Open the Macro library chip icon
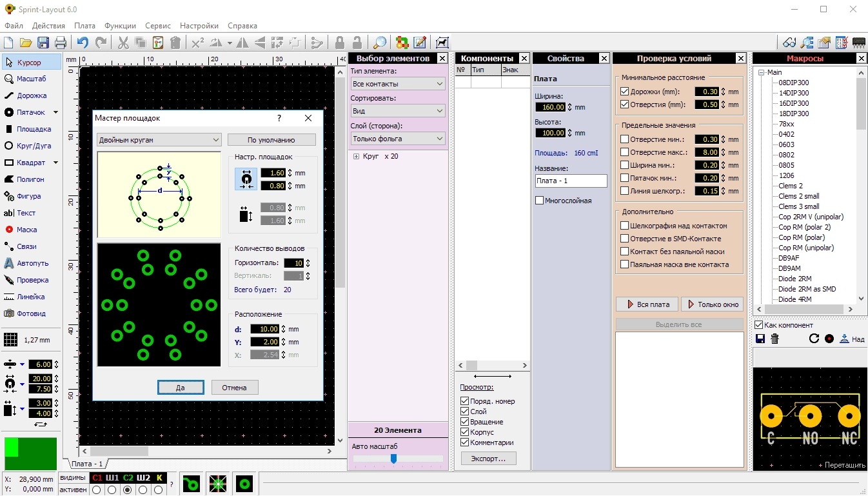This screenshot has height=496, width=868. (x=858, y=43)
